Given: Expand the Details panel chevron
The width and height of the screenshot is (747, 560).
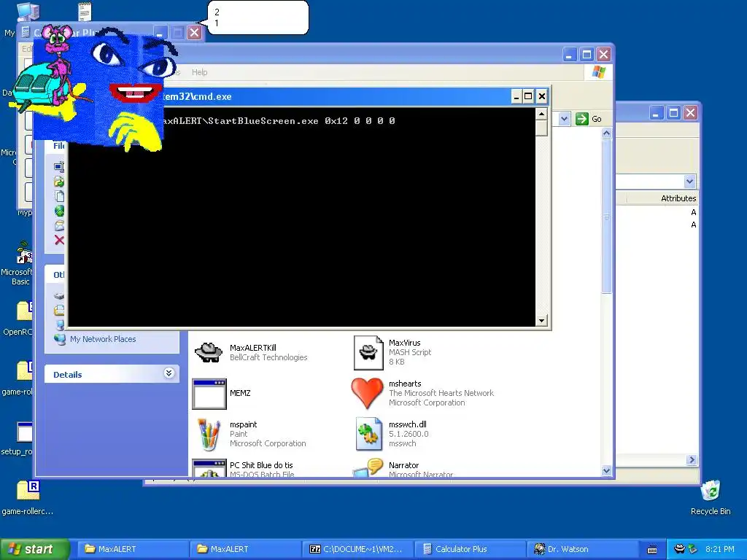Looking at the screenshot, I should pyautogui.click(x=169, y=373).
